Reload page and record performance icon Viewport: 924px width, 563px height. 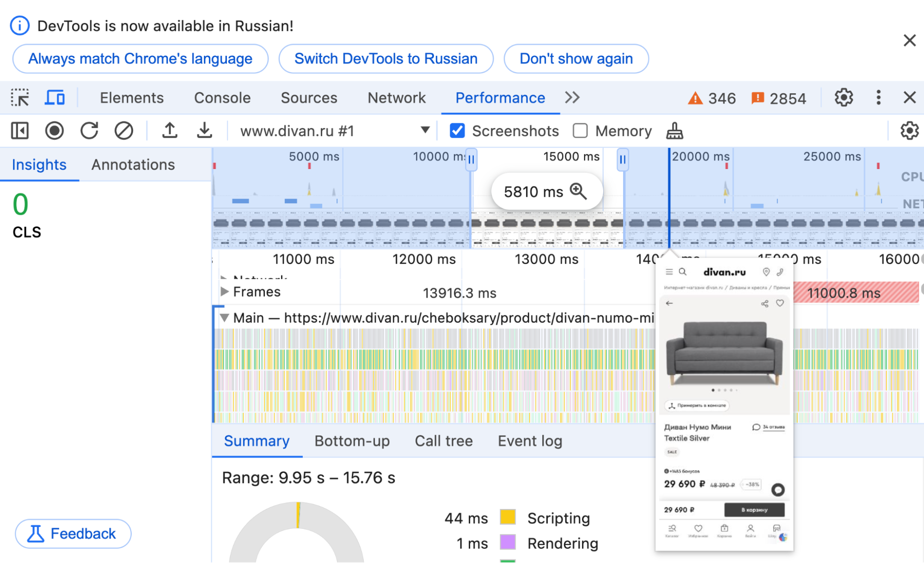pyautogui.click(x=89, y=131)
